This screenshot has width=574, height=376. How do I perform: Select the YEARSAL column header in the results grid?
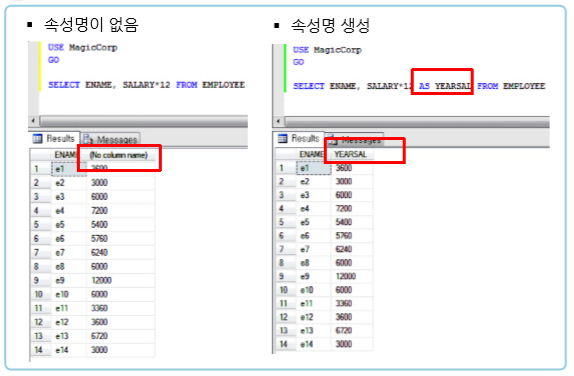coord(351,154)
